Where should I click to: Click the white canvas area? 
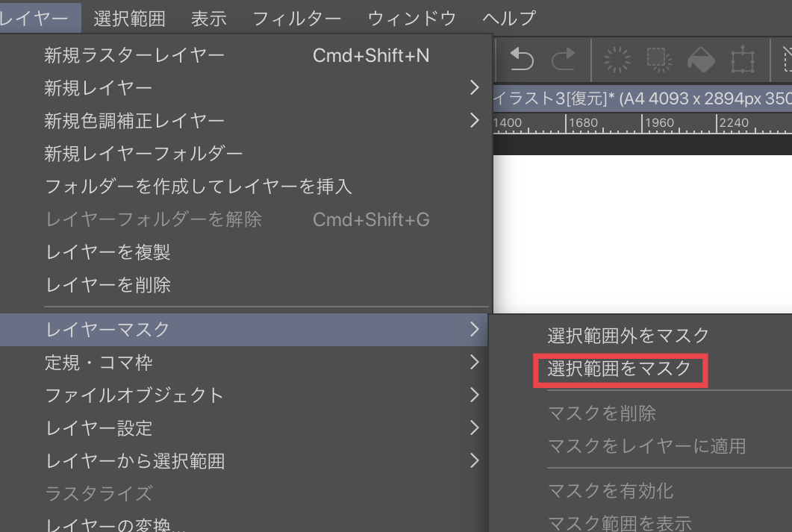[643, 234]
